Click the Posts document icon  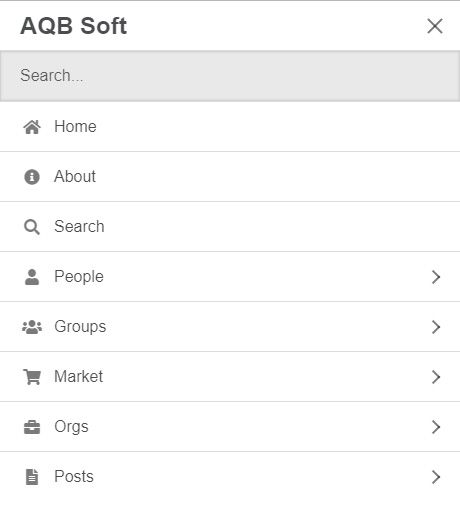(x=32, y=477)
